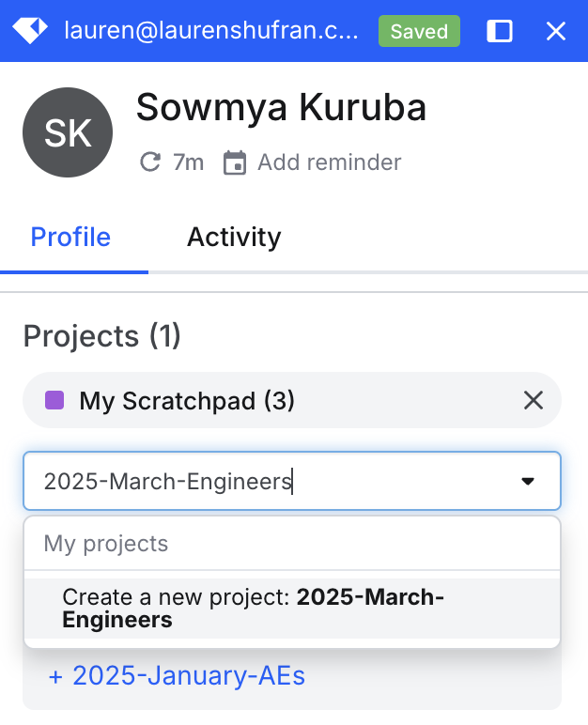Click the refresh icon beside 7m

pyautogui.click(x=149, y=162)
